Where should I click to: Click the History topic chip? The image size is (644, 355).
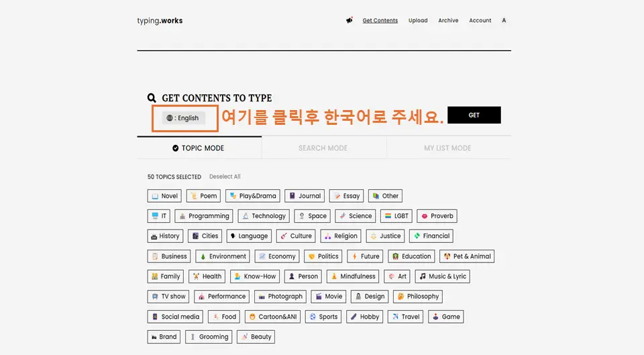[x=165, y=236]
